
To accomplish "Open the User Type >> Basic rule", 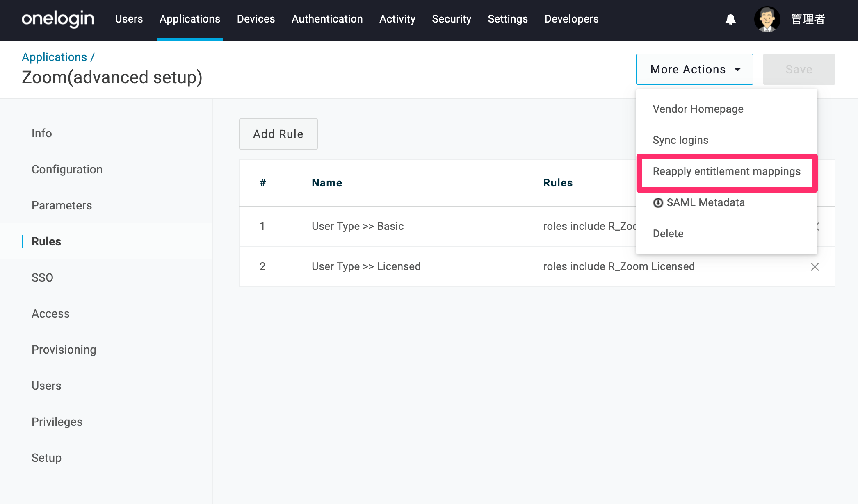I will (x=358, y=226).
